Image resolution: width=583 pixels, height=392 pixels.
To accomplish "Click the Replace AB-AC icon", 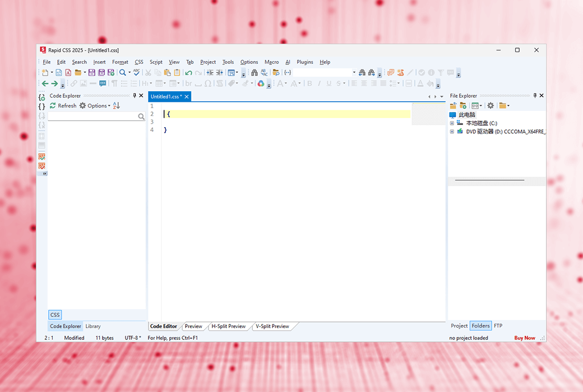I will coord(264,72).
